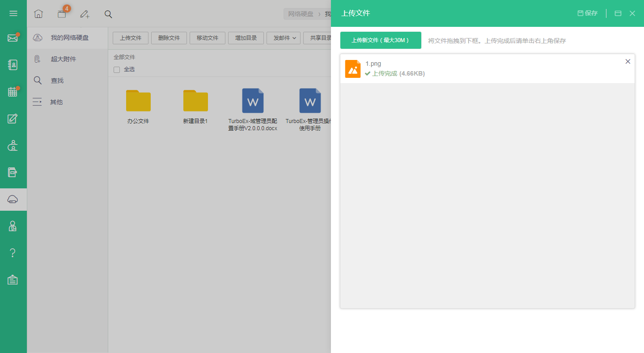Viewport: 644px width, 353px height.
Task: Click the 上传文件 toolbar button
Action: (x=131, y=38)
